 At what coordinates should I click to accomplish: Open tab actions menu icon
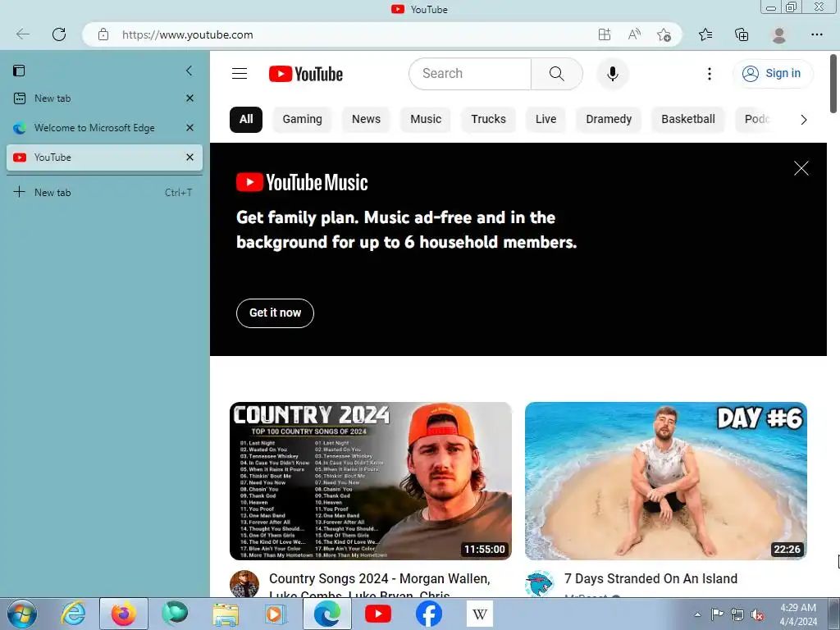point(20,71)
